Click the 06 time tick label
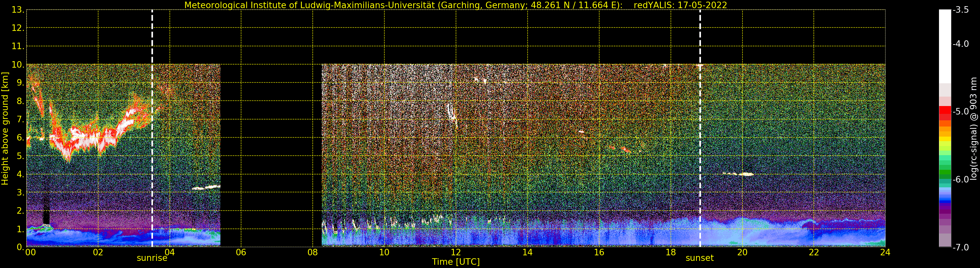Image resolution: width=980 pixels, height=268 pixels. pos(241,253)
